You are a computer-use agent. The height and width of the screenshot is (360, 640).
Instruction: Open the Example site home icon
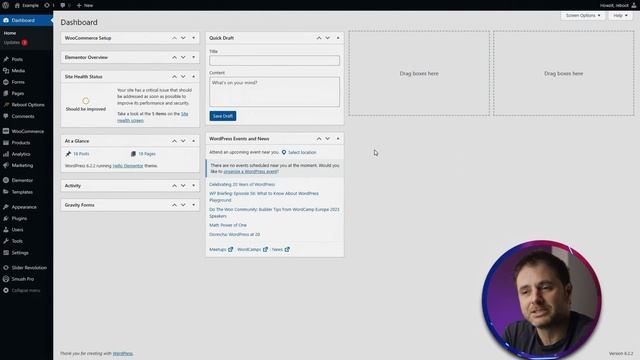click(17, 5)
